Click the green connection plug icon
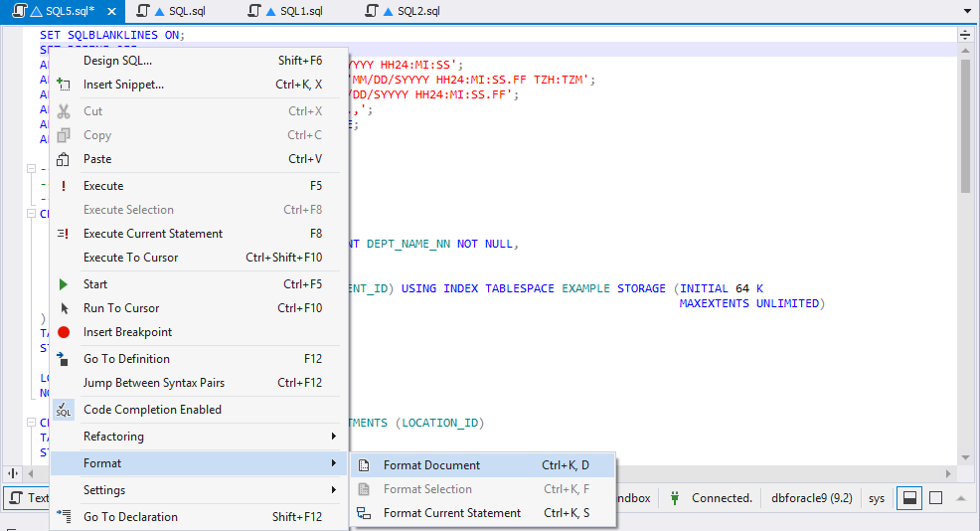The width and height of the screenshot is (980, 531). point(675,498)
